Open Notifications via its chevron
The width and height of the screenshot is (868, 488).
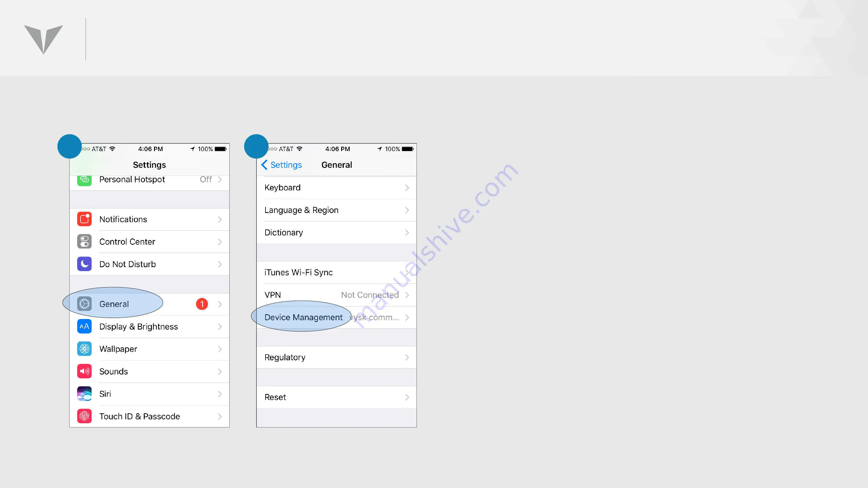(220, 220)
